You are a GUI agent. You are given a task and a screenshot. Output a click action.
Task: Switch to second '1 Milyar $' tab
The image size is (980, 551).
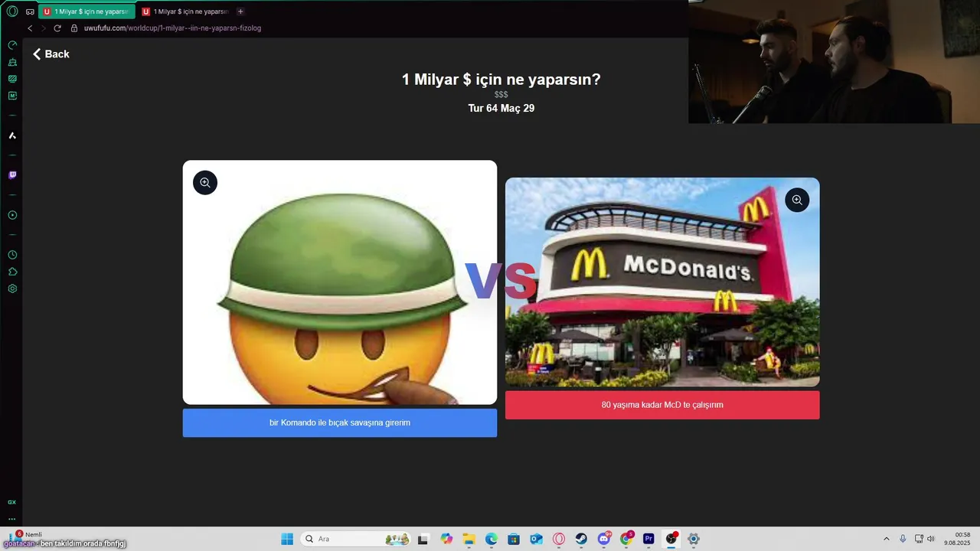[x=185, y=11]
